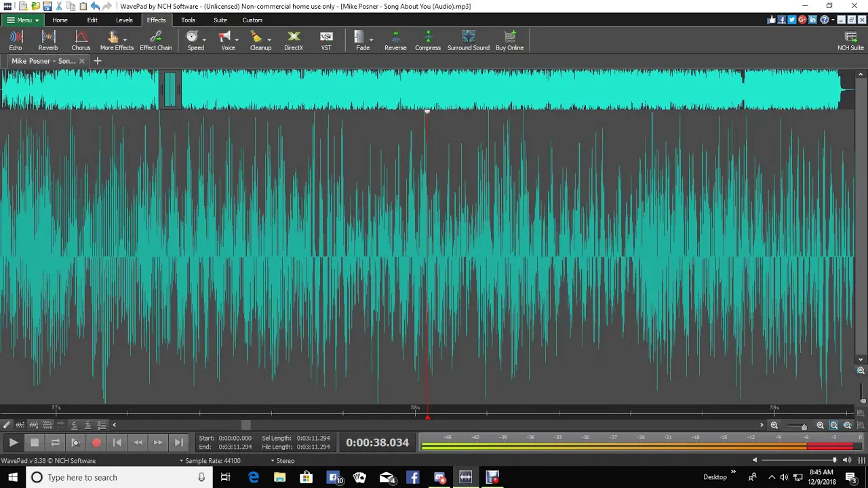Image resolution: width=868 pixels, height=488 pixels.
Task: Click the undo arrow icon
Action: click(95, 6)
